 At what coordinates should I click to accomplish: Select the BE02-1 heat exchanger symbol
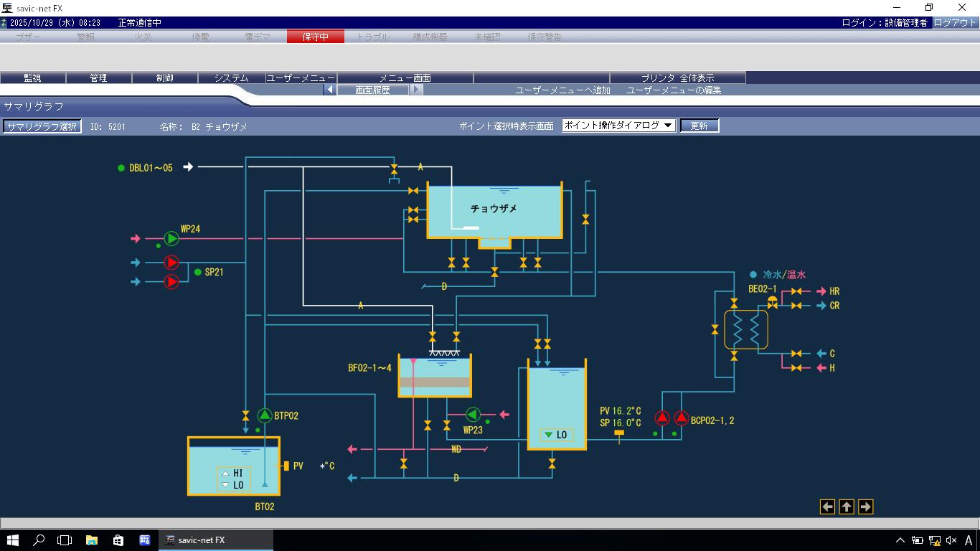pos(745,330)
